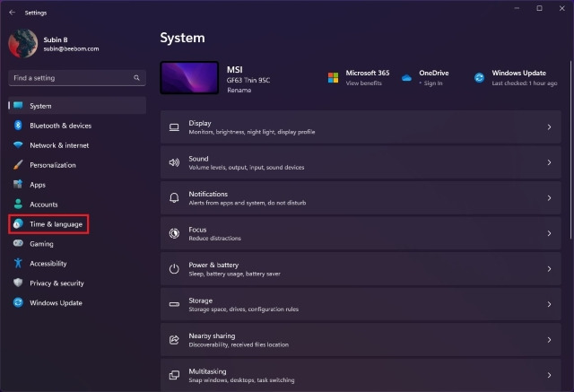Rename the MSI PC
The width and height of the screenshot is (574, 392).
[239, 90]
